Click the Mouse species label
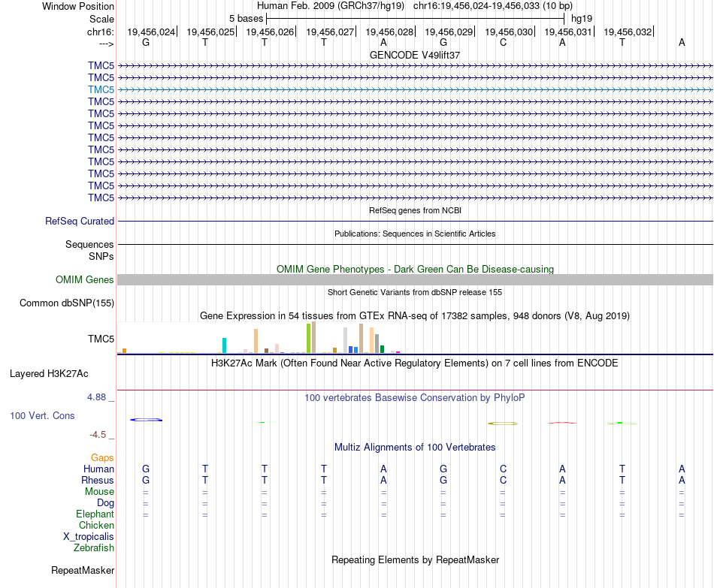Image resolution: width=714 pixels, height=588 pixels. tap(99, 492)
